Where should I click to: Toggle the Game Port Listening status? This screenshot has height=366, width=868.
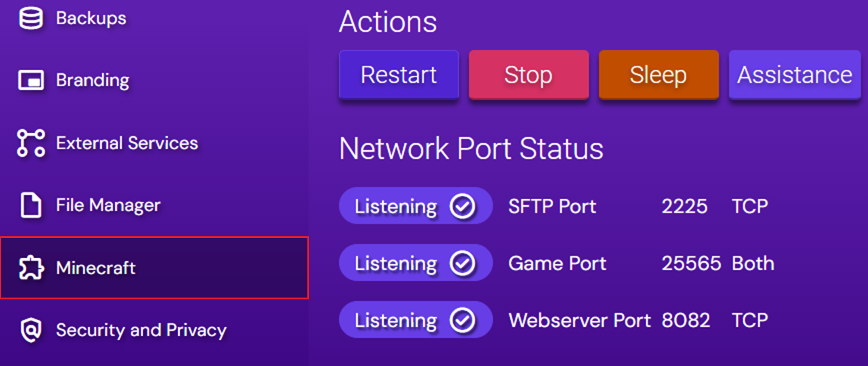pyautogui.click(x=416, y=262)
